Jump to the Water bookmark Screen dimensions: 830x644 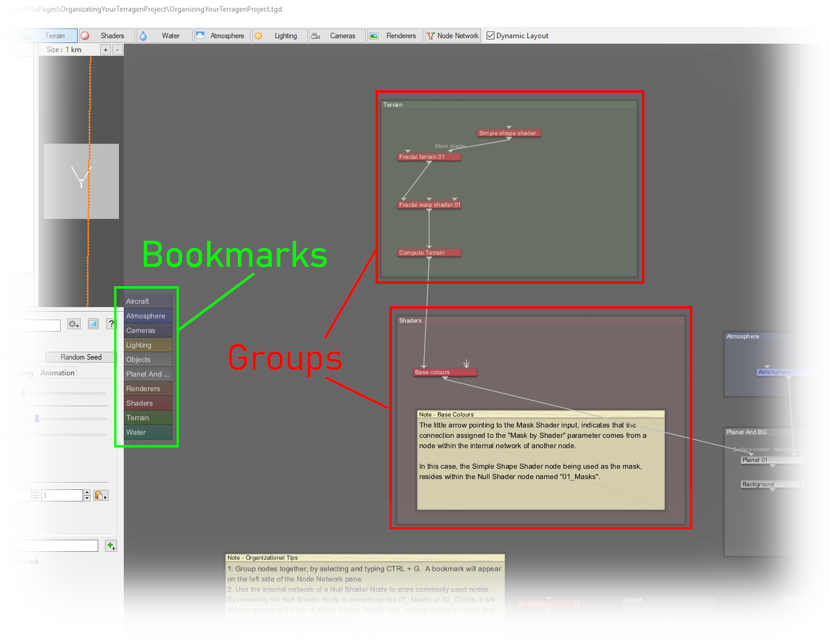[148, 432]
